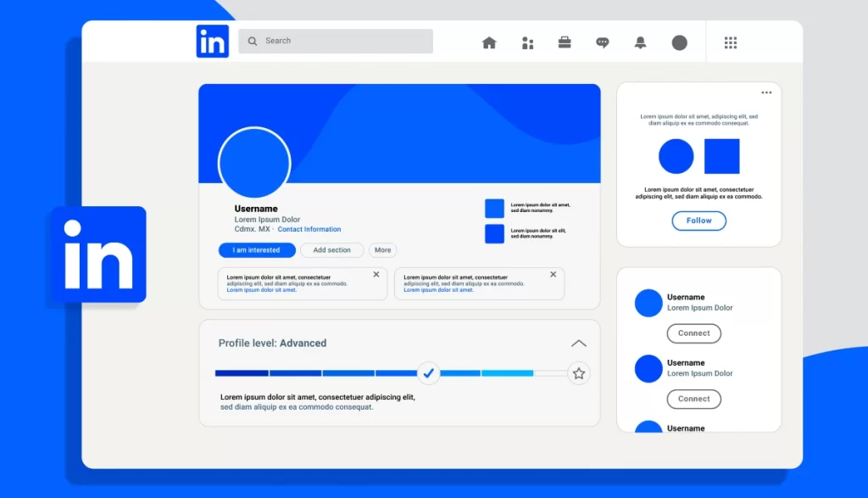The height and width of the screenshot is (498, 868).
Task: Open the Home icon in navigation
Action: click(x=489, y=42)
